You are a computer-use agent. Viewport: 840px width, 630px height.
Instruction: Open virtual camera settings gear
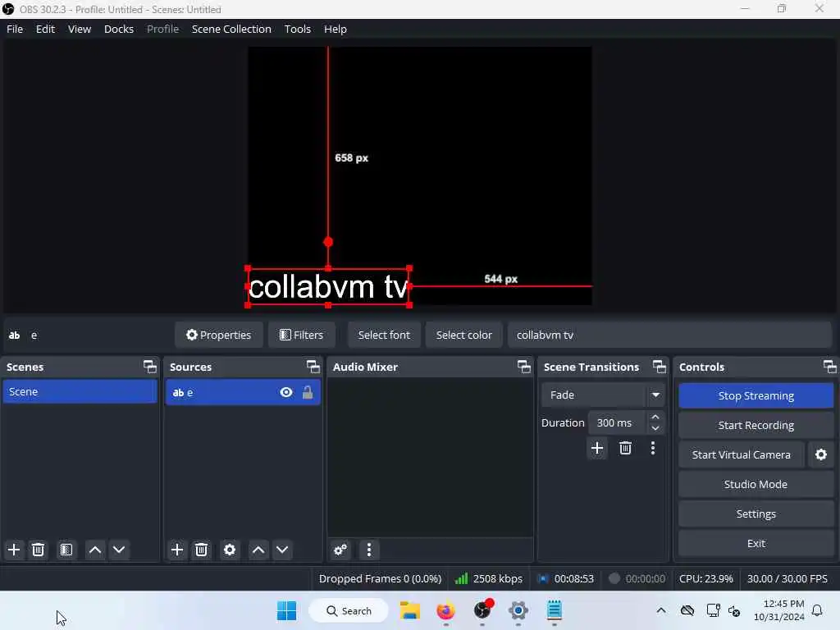820,454
